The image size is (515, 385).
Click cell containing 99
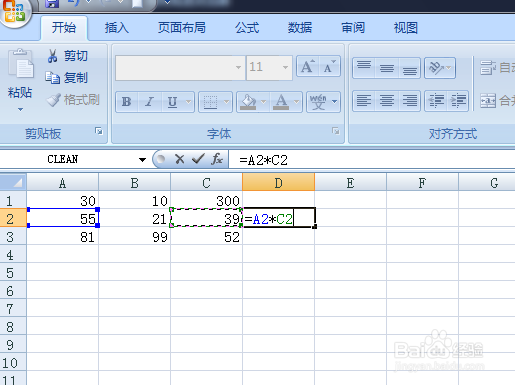[x=134, y=237]
